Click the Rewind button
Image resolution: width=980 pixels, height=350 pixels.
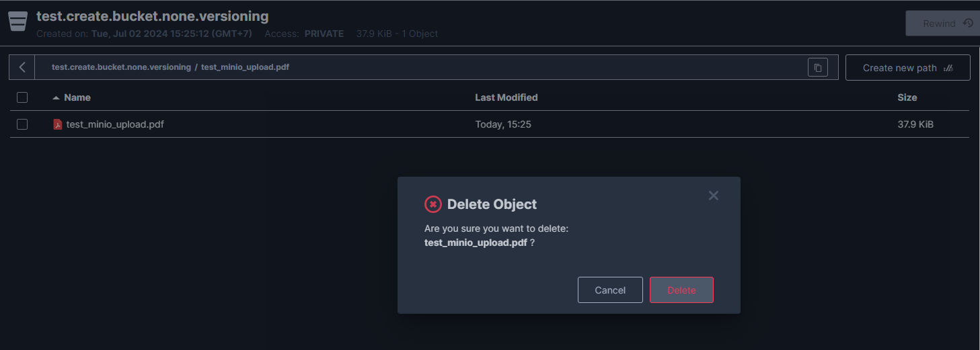[939, 24]
